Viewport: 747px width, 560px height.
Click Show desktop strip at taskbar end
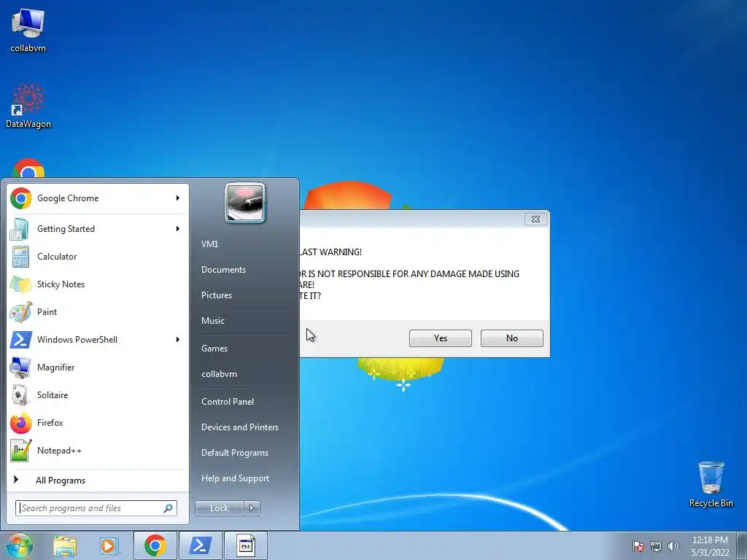pyautogui.click(x=742, y=545)
